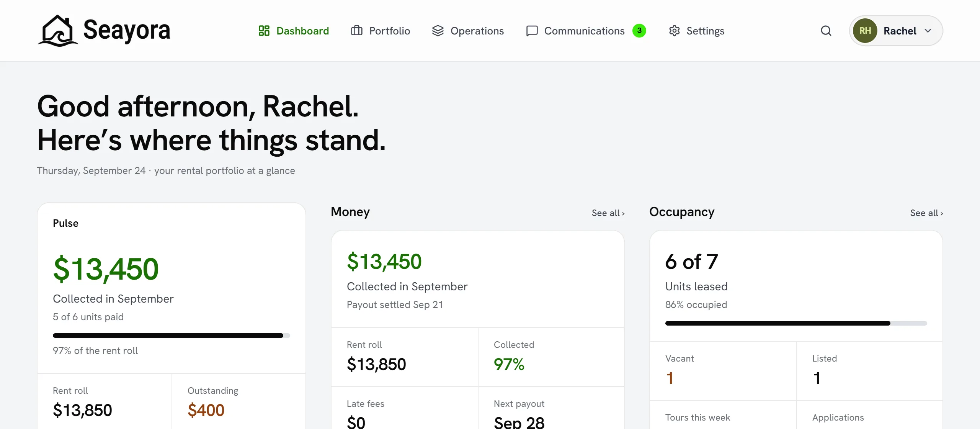Click the Tours this week label
This screenshot has width=980, height=429.
tap(697, 418)
